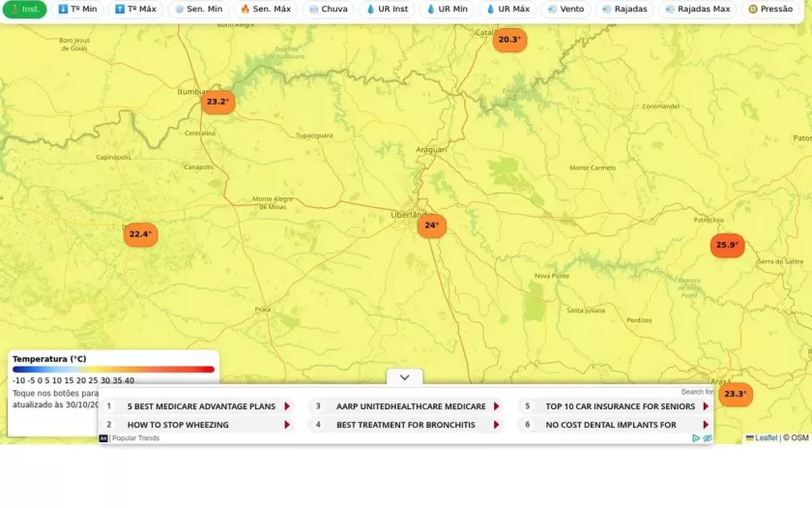The height and width of the screenshot is (508, 812).
Task: Enable the Tº Máx layer
Action: coord(135,9)
